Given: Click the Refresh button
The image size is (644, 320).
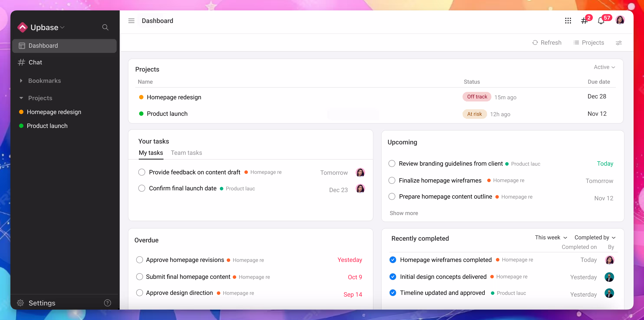Looking at the screenshot, I should click(x=547, y=42).
